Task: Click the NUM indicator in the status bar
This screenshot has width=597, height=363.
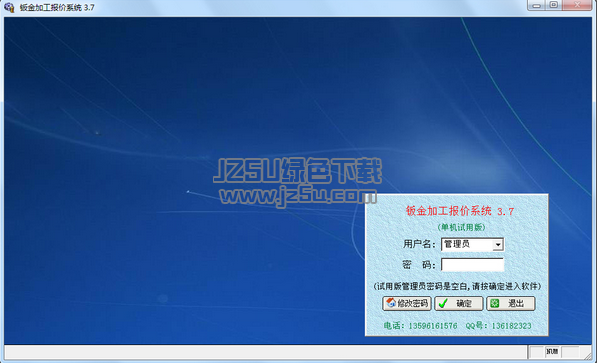Action: coord(552,352)
